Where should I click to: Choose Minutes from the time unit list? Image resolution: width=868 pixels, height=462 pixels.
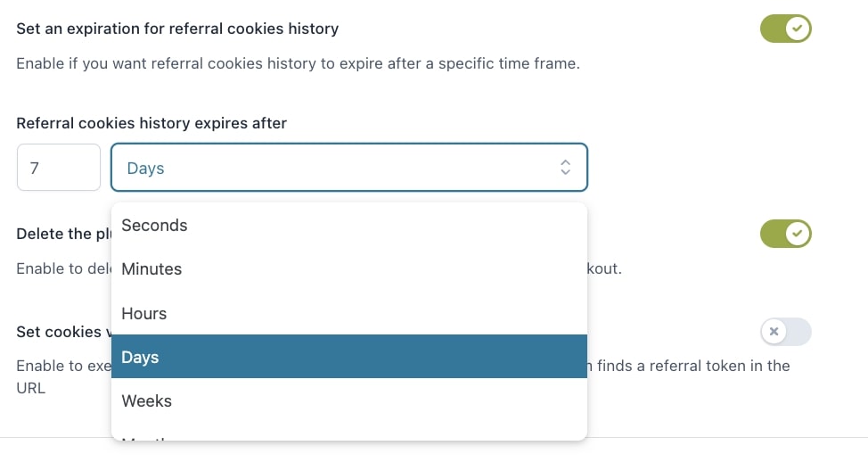click(x=348, y=269)
